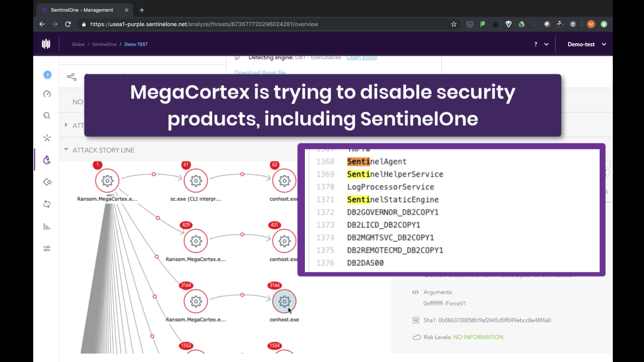Select the sc.exe CLI interpreter node
The image size is (644, 362).
196,181
